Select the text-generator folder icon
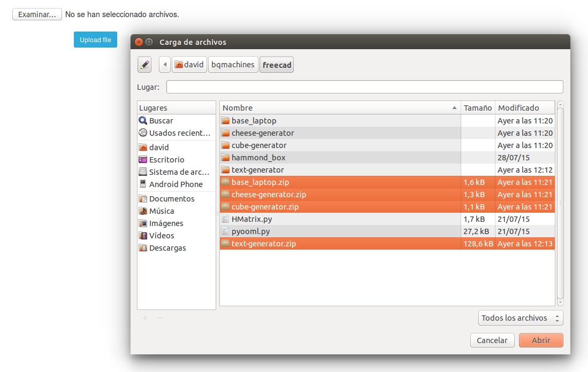 [x=225, y=170]
